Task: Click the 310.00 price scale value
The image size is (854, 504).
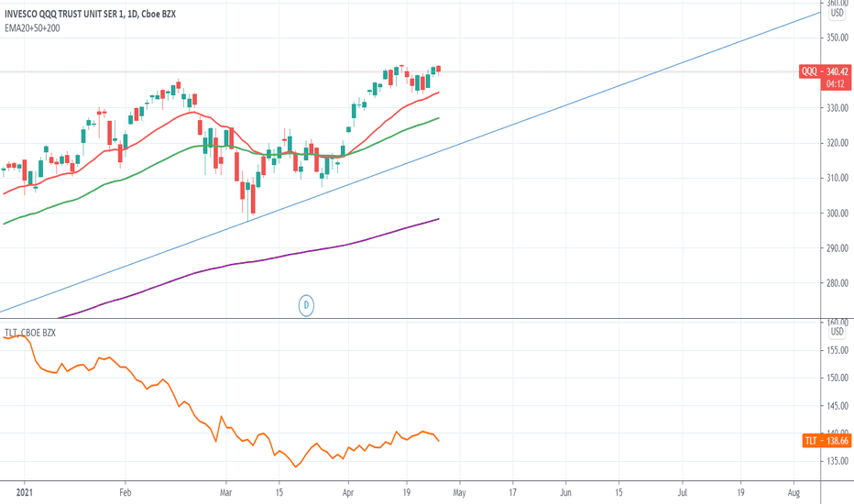Action: tap(837, 178)
